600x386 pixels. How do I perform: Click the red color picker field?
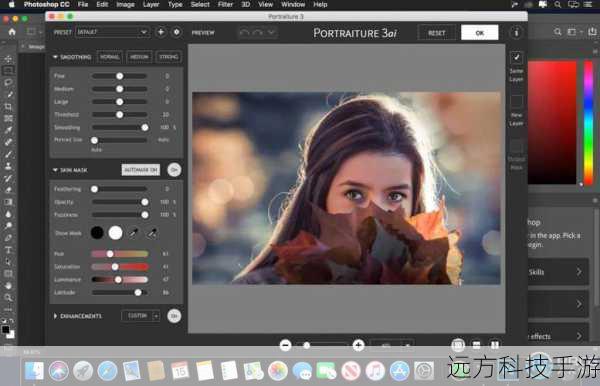(552, 122)
